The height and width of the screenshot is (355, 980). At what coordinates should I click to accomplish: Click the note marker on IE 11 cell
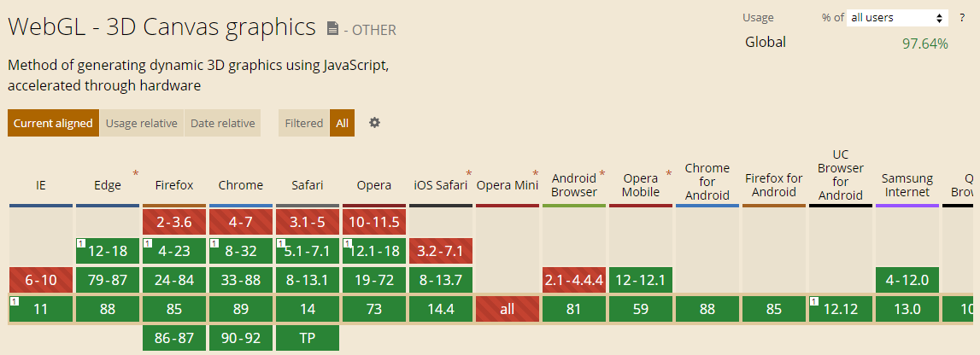(x=14, y=301)
